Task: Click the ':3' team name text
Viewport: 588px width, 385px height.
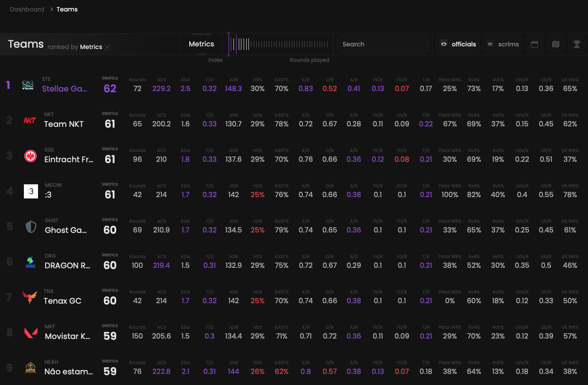Action: [48, 195]
